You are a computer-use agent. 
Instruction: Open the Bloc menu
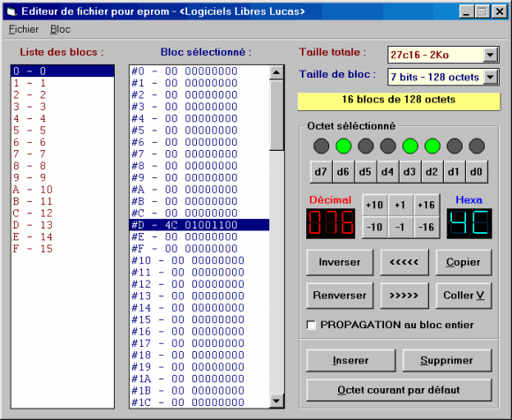[x=60, y=29]
